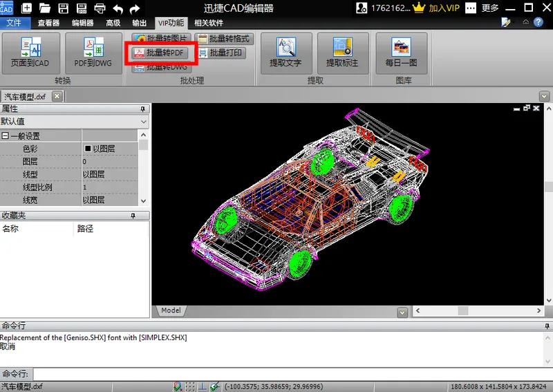The height and width of the screenshot is (392, 553).
Task: Click into the 命令行 input field
Action: click(292, 373)
